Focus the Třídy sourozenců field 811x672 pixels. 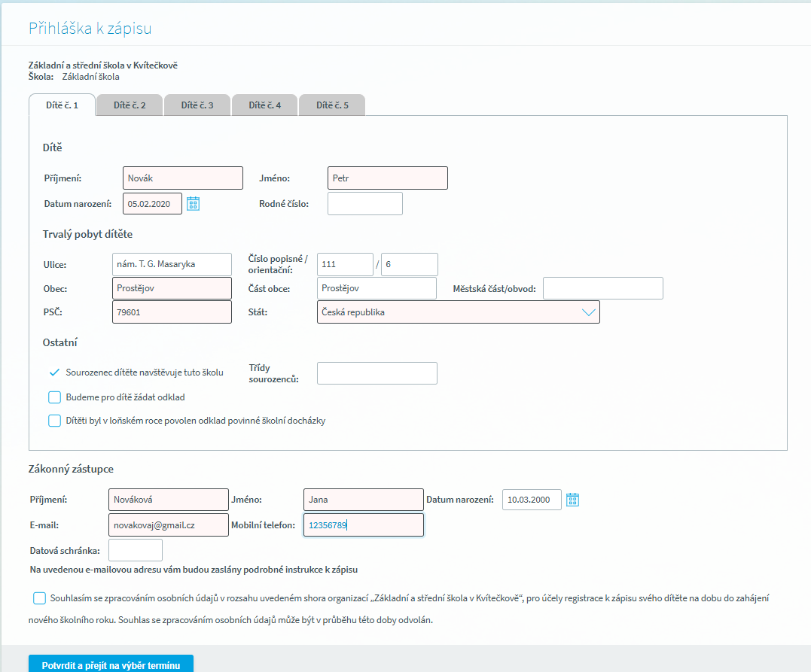377,373
